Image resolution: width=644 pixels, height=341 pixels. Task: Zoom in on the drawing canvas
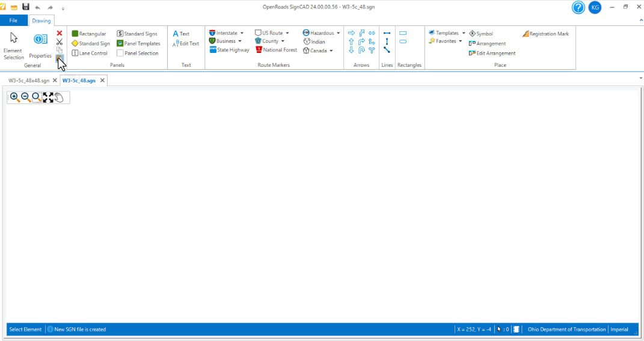tap(15, 97)
